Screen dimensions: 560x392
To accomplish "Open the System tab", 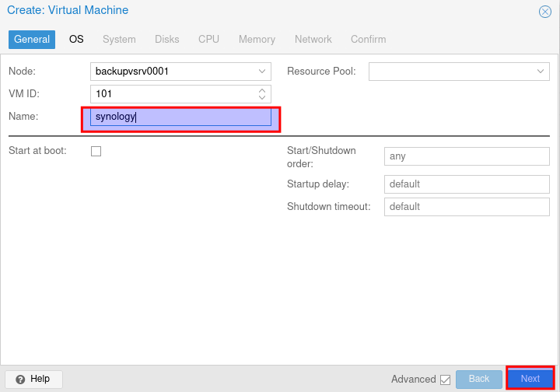I will point(119,39).
